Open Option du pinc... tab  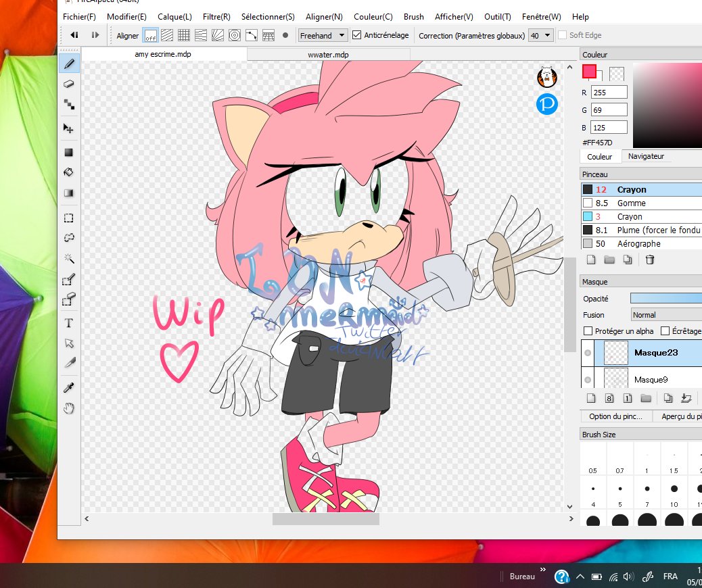[615, 416]
